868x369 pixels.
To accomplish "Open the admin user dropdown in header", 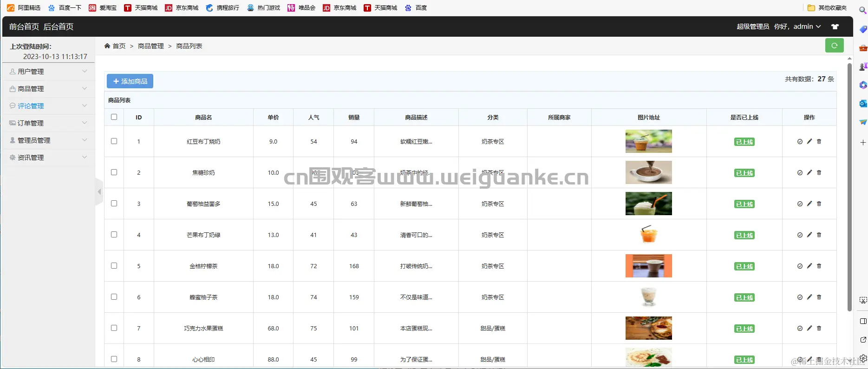I will coord(807,26).
